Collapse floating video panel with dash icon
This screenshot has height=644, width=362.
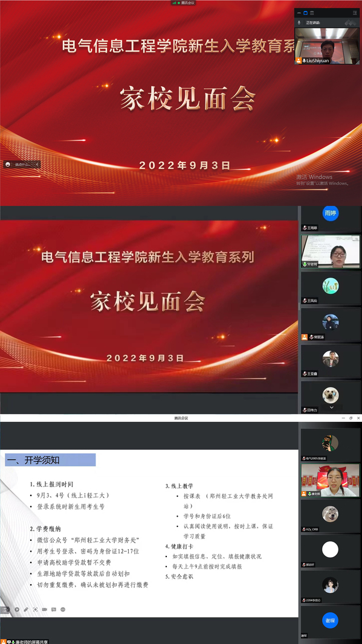pyautogui.click(x=299, y=13)
